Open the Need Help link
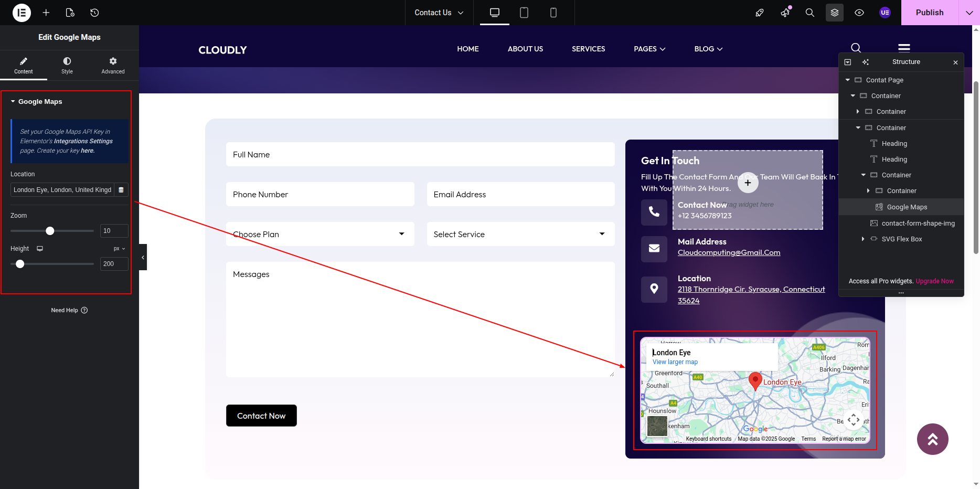Image resolution: width=980 pixels, height=489 pixels. tap(69, 310)
